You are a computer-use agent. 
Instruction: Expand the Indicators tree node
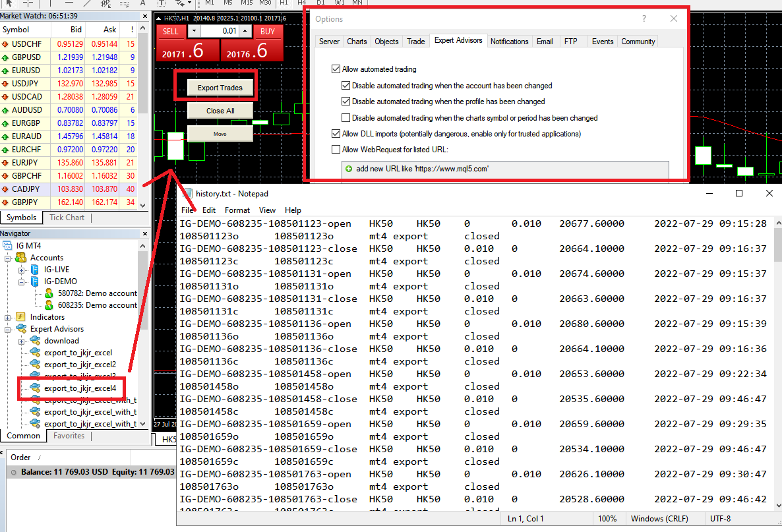(8, 317)
